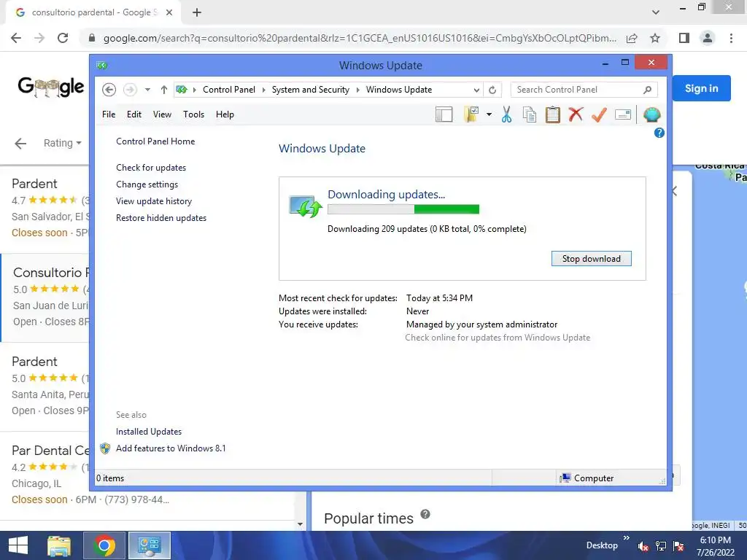Click the Google Sign in button
Screen dimensions: 747x560
click(x=701, y=88)
